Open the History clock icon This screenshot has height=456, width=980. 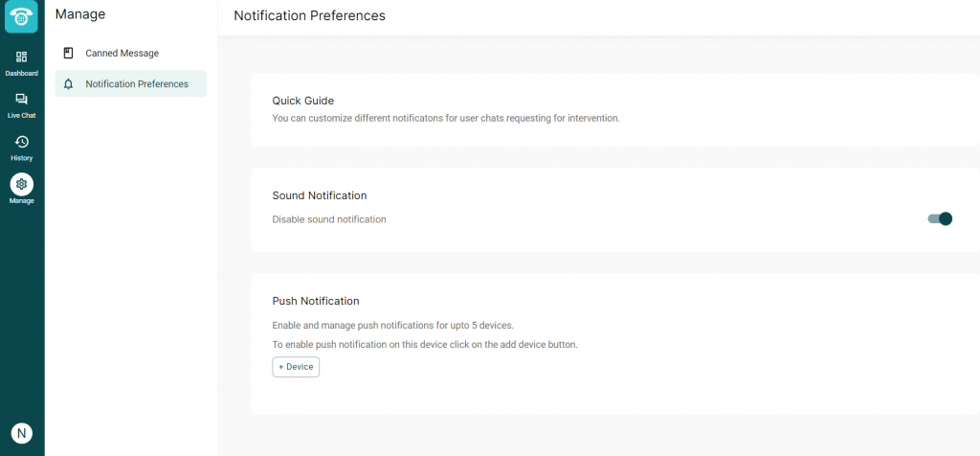22,142
